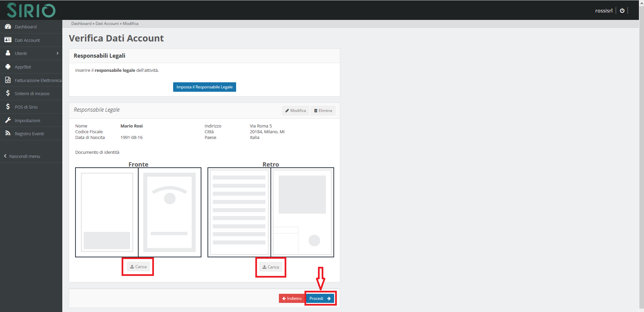
Task: Open Sistemi di incasso menu item
Action: click(32, 93)
